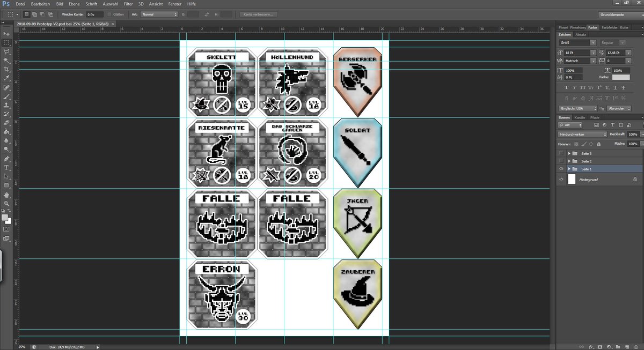The image size is (644, 350).
Task: Click Subtract from Selection mode icon
Action: tap(42, 14)
